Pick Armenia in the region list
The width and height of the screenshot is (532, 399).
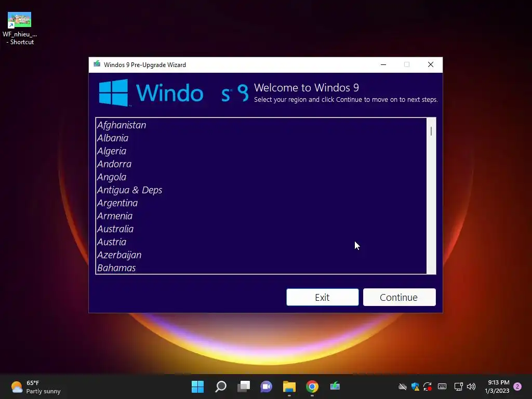261,216
